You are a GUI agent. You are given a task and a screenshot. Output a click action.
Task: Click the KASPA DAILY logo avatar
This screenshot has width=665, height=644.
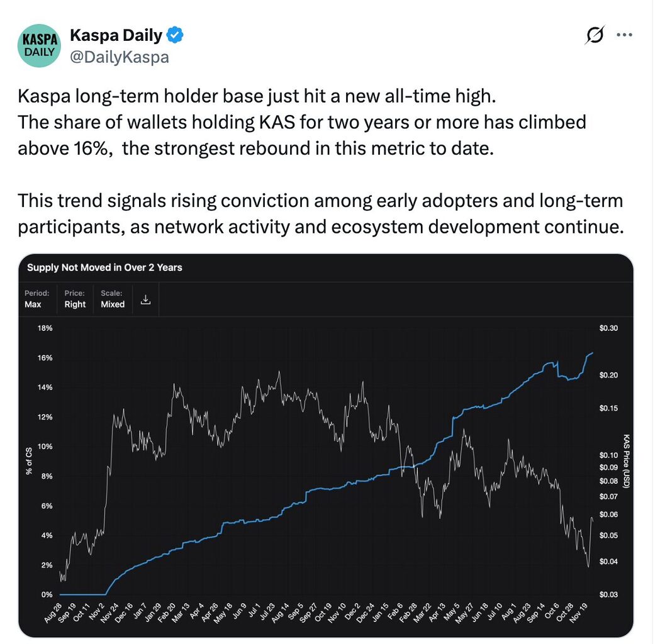click(38, 45)
